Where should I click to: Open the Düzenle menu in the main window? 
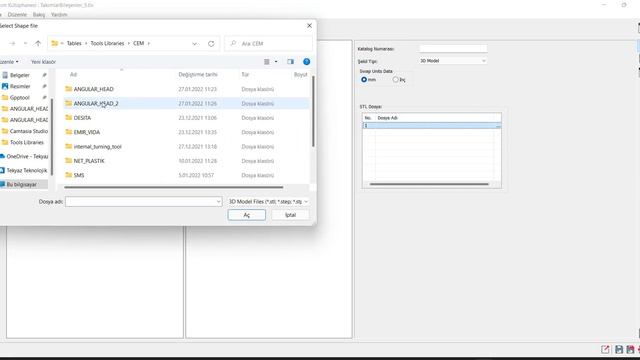pos(17,15)
